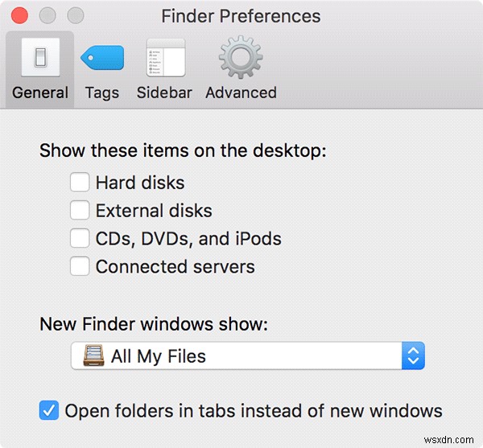The height and width of the screenshot is (448, 483).
Task: Minimize the Finder Preferences window
Action: pos(47,16)
